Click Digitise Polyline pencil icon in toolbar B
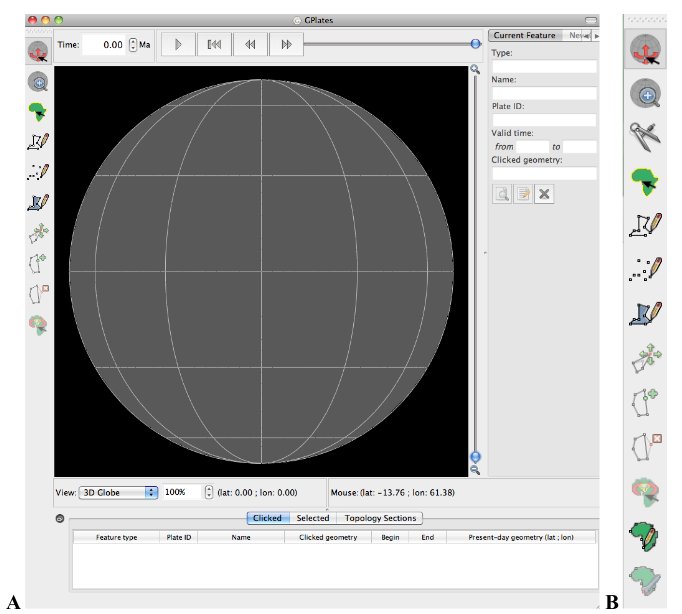The height and width of the screenshot is (614, 682). pyautogui.click(x=645, y=225)
